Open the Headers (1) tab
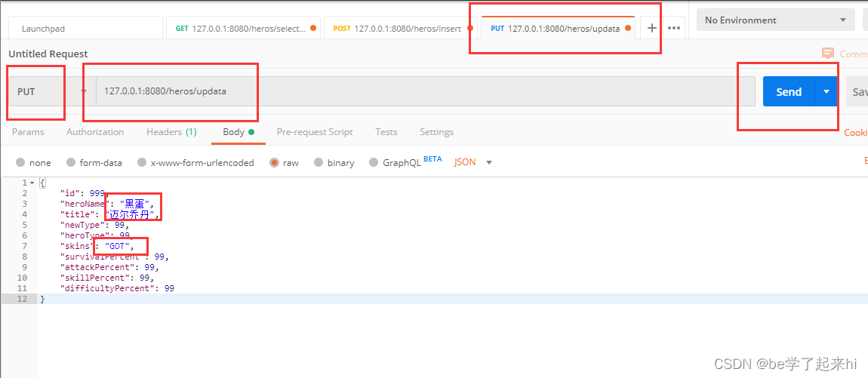Screen dimensions: 868x378 pyautogui.click(x=171, y=132)
